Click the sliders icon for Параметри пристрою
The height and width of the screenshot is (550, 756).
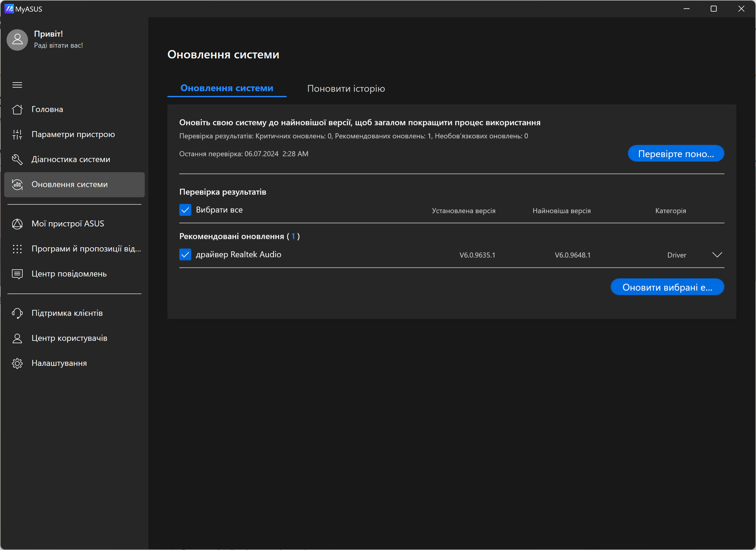[17, 134]
